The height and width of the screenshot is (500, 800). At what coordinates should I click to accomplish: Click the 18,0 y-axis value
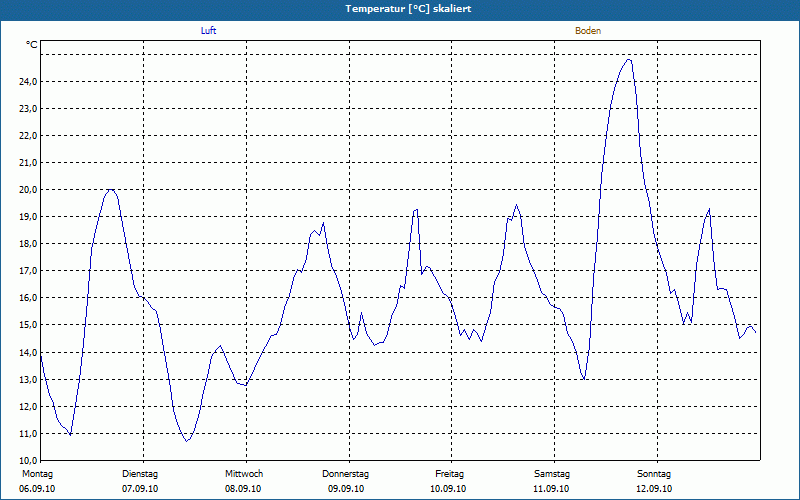coord(28,244)
